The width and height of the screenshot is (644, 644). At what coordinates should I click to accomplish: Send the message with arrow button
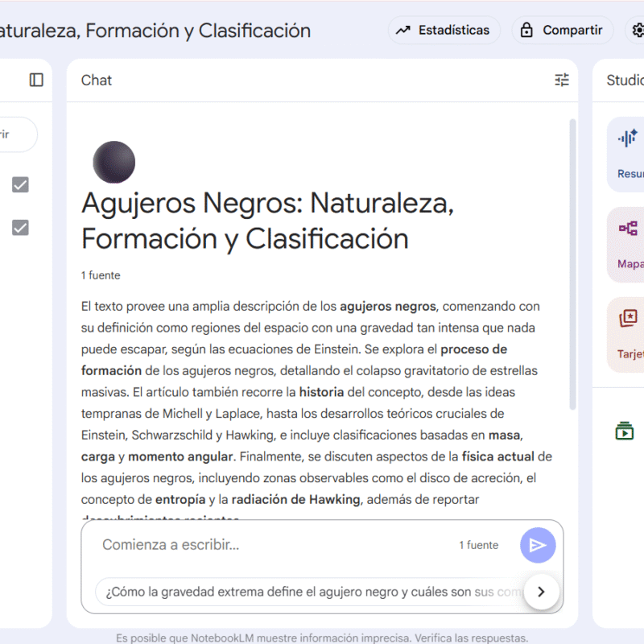[538, 545]
